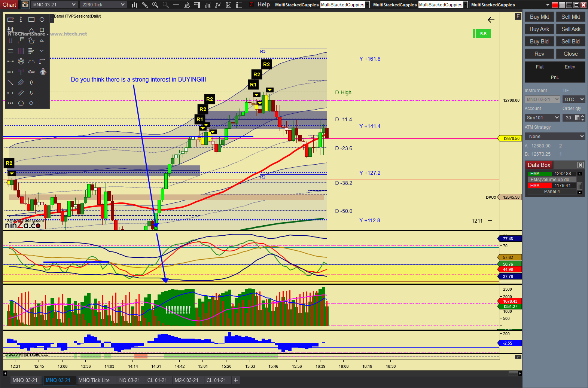Open the drawing tools pencil icon

(x=145, y=5)
